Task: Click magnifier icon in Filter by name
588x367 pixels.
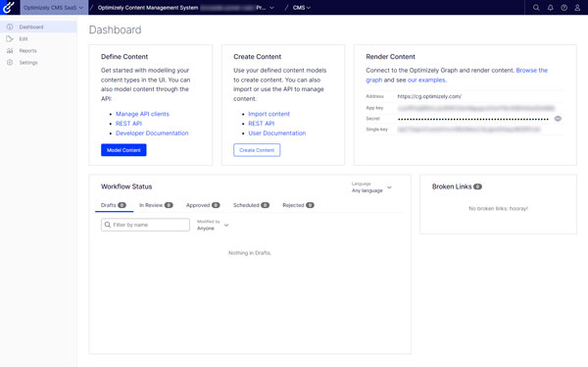Action: point(108,225)
